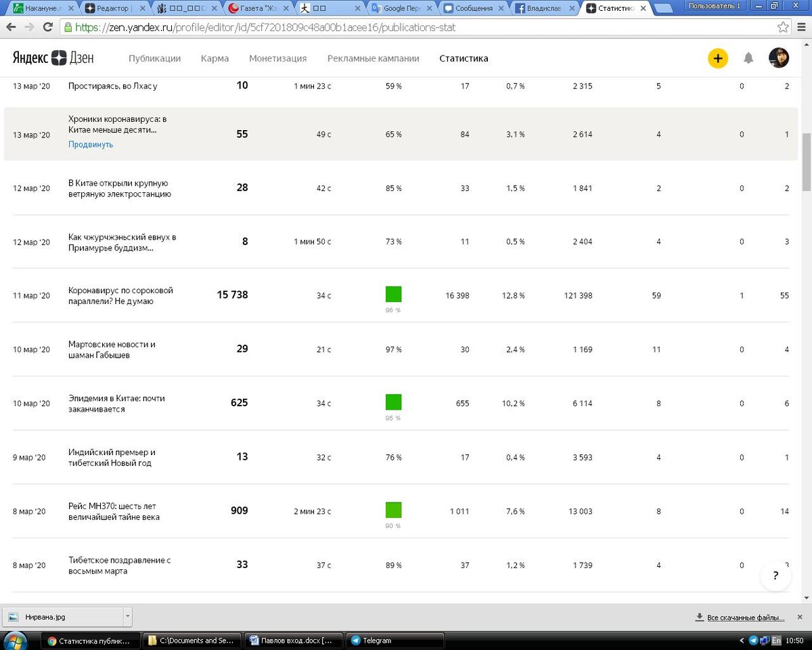Open the question mark help button
This screenshot has height=650, width=812.
coord(775,576)
